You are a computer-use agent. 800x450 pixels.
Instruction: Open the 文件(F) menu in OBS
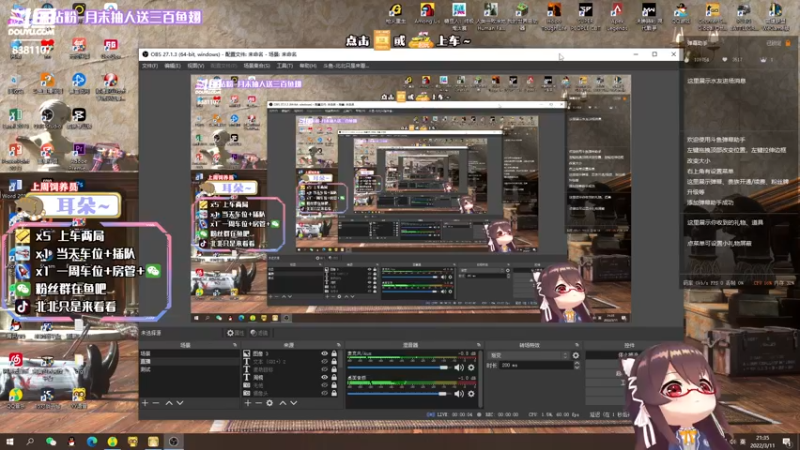coord(149,66)
